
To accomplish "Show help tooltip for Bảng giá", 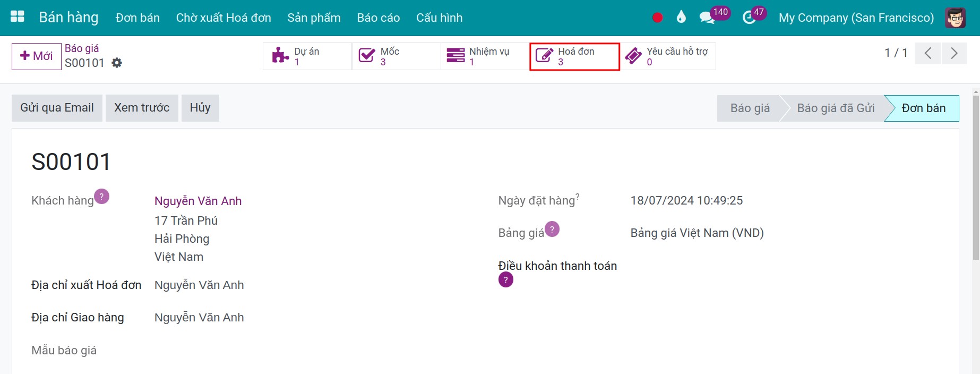I will [x=552, y=229].
